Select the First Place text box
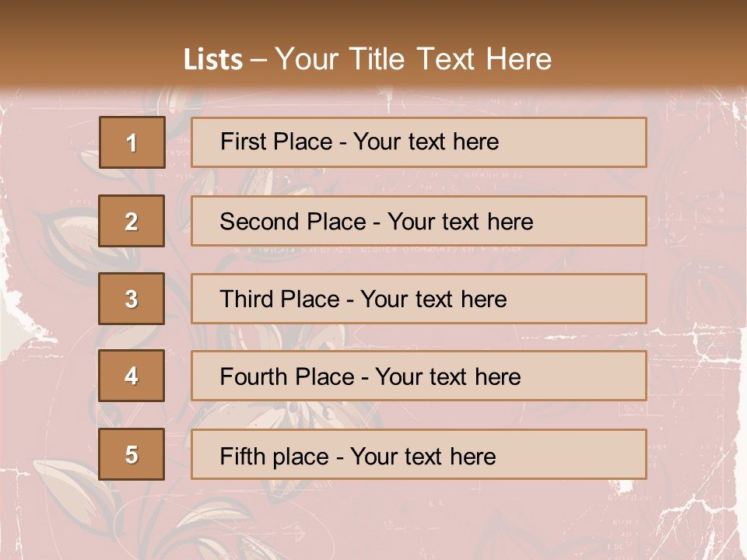Image resolution: width=747 pixels, height=560 pixels. coord(419,142)
